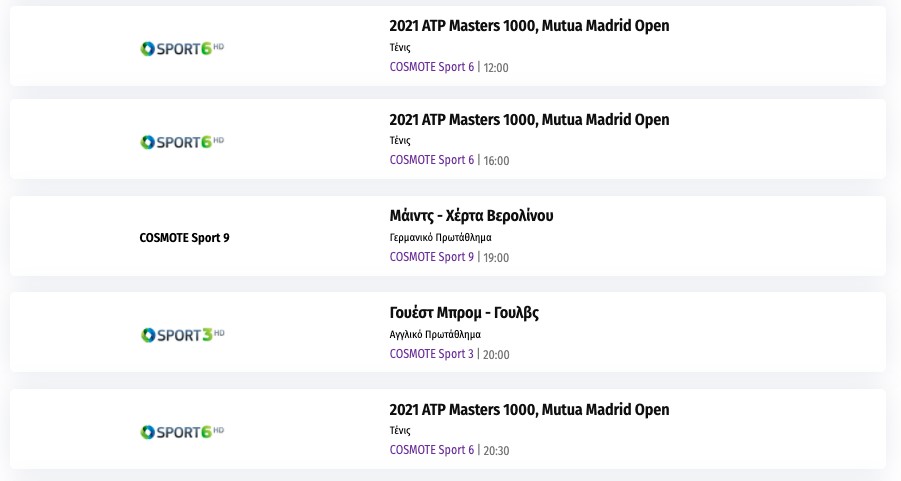The height and width of the screenshot is (481, 901).
Task: Click the purple COSMOTE Sport 6 link beside 20:30
Action: (432, 450)
